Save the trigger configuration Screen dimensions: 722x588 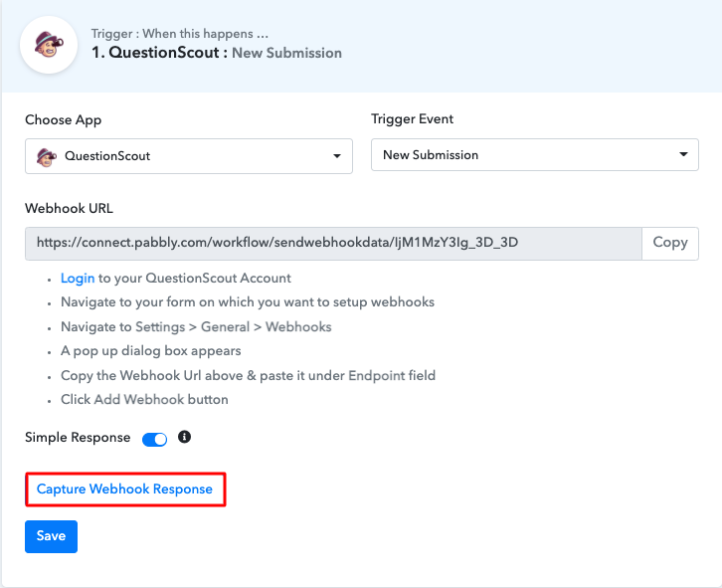[51, 536]
